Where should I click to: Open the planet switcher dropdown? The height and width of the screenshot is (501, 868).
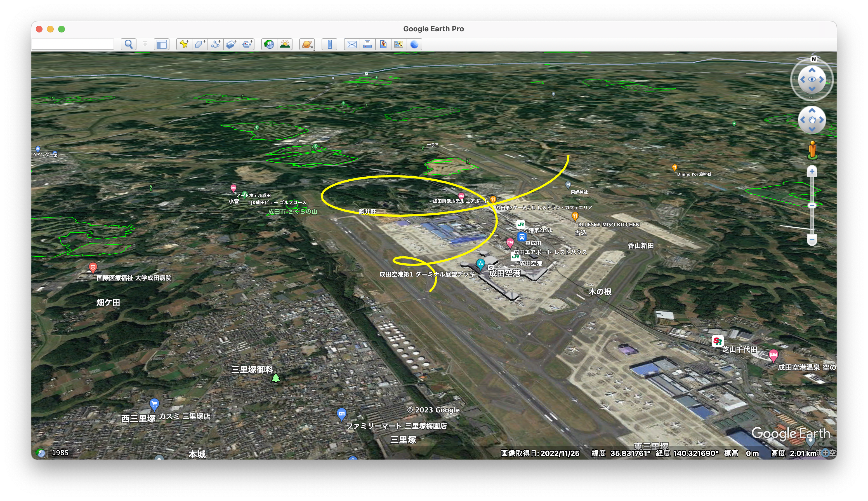[307, 45]
